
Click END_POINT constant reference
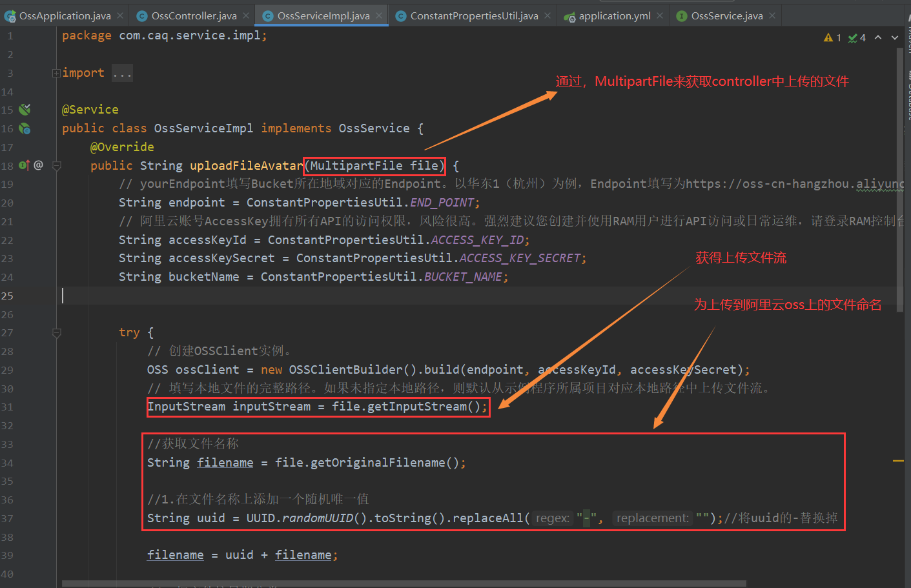[x=443, y=203]
